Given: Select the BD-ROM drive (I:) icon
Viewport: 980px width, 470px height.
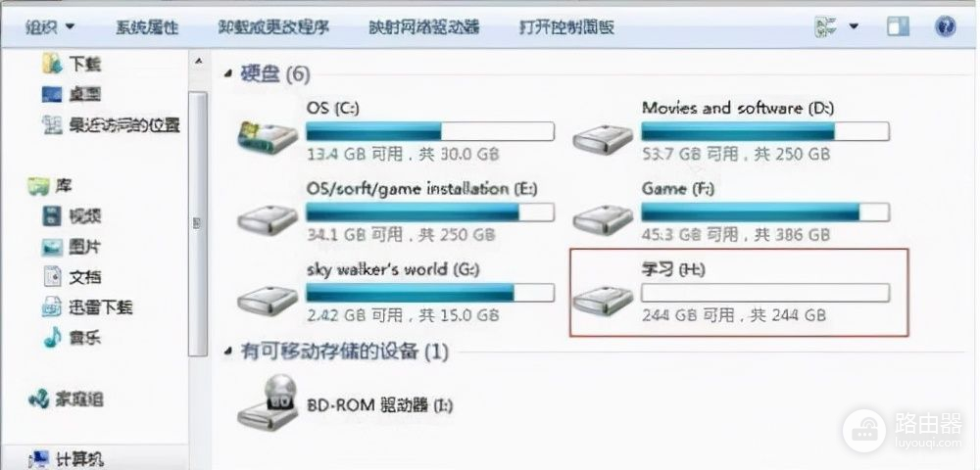Looking at the screenshot, I should (x=268, y=401).
